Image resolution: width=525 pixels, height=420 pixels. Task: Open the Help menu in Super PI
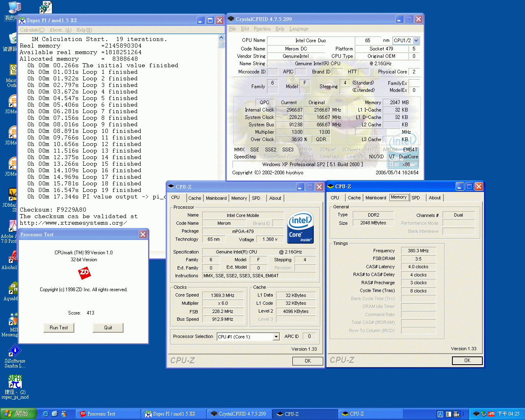tap(84, 30)
